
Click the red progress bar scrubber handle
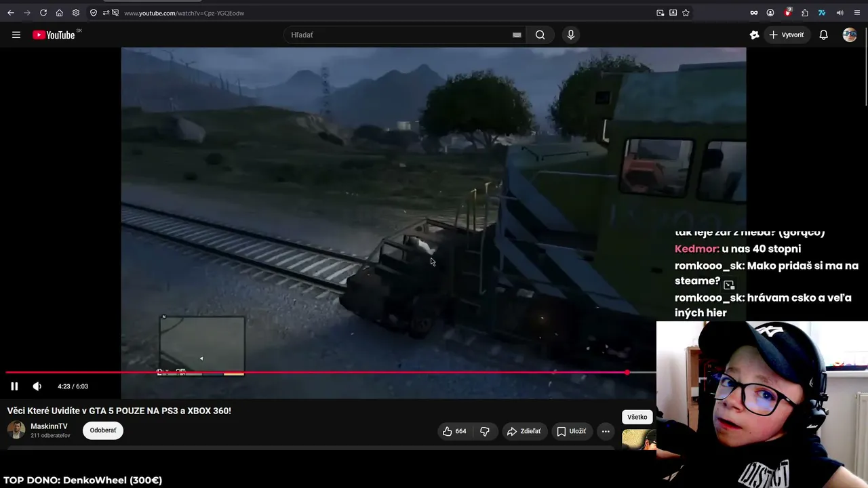627,373
